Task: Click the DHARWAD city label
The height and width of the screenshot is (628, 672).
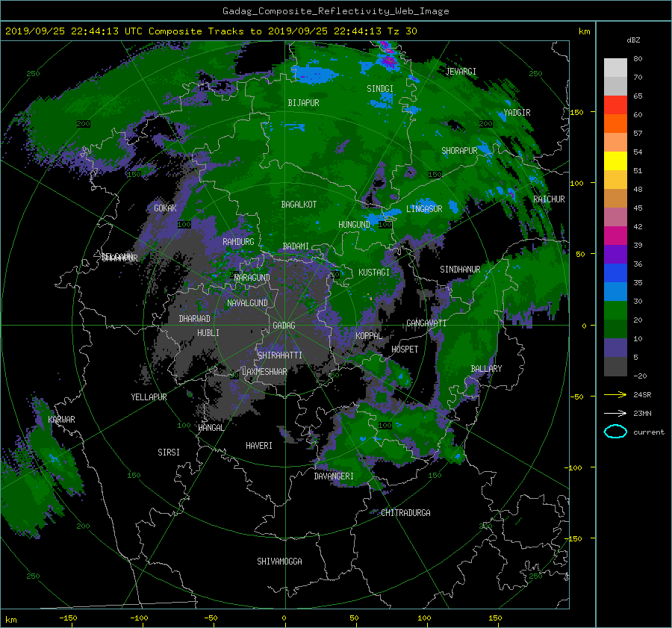Action: (x=194, y=319)
